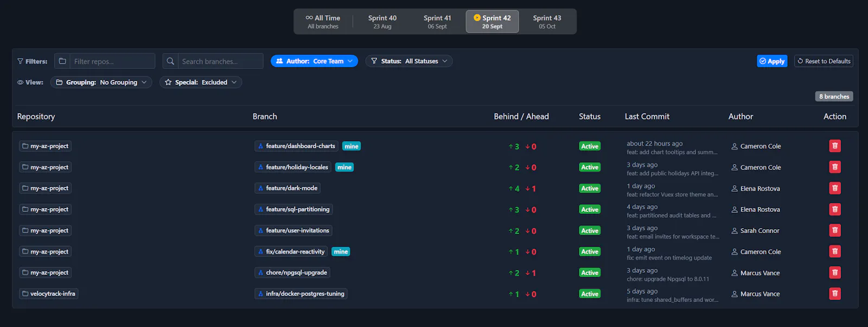Click commit 'chore: upgrade Npgsql to 8.0.11'
The width and height of the screenshot is (868, 327).
pyautogui.click(x=668, y=279)
